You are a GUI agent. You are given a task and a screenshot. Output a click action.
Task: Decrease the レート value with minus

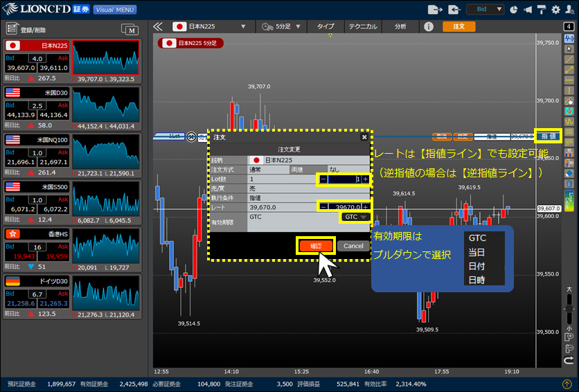(x=323, y=206)
